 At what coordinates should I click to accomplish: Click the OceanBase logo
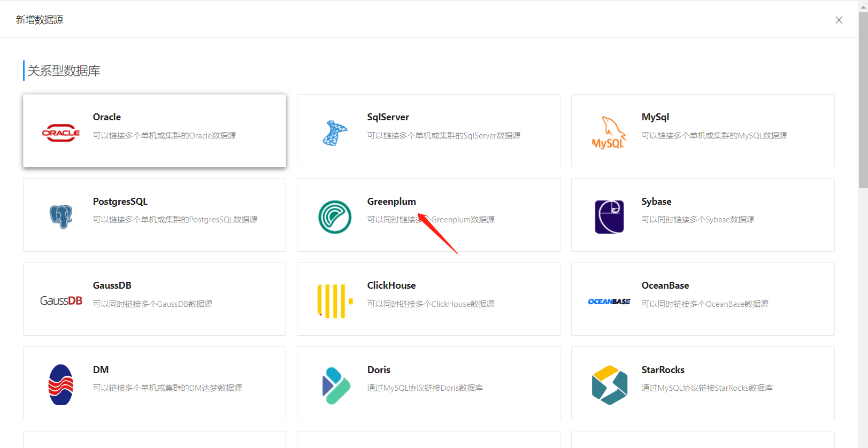pos(609,302)
